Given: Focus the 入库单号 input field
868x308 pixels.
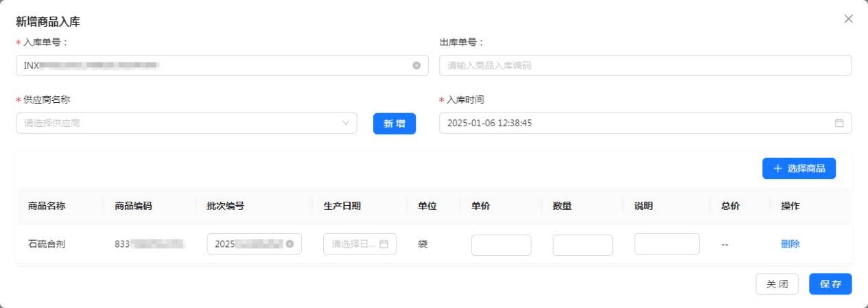Looking at the screenshot, I should (x=224, y=66).
